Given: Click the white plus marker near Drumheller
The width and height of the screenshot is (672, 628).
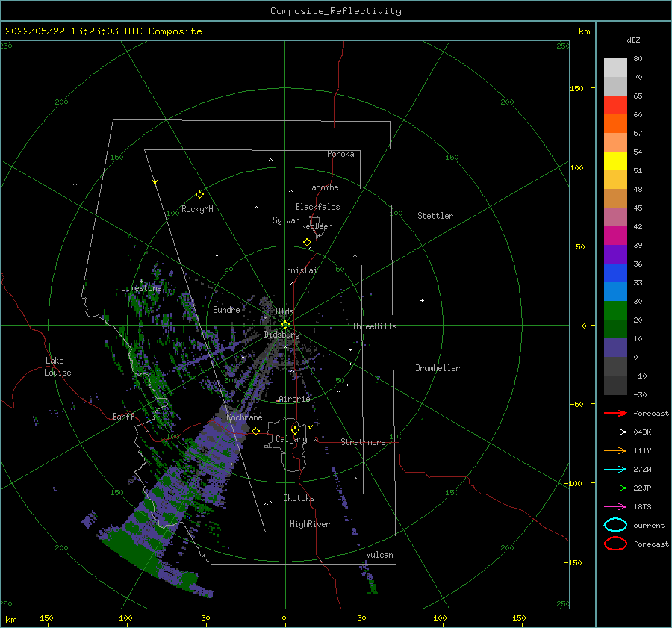Looking at the screenshot, I should (422, 300).
